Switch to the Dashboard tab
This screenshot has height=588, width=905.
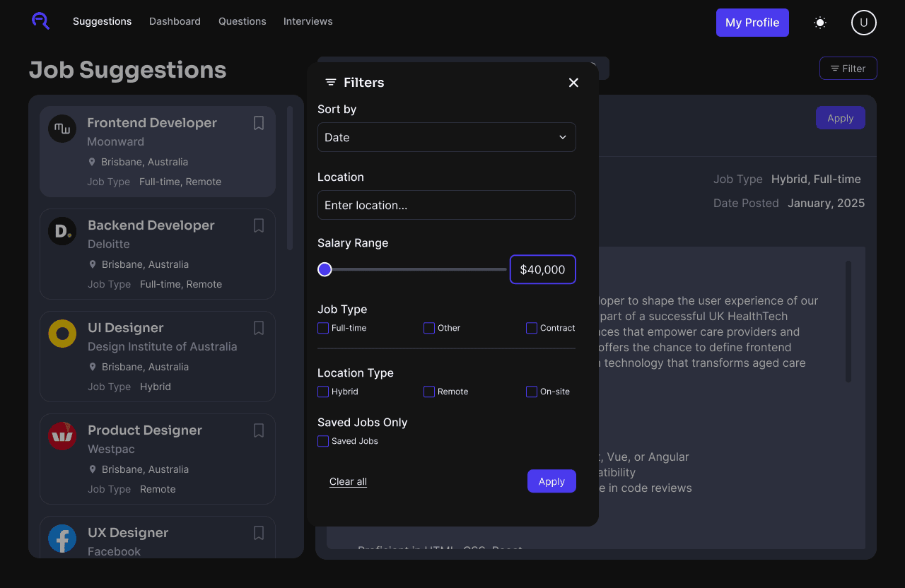pos(175,21)
